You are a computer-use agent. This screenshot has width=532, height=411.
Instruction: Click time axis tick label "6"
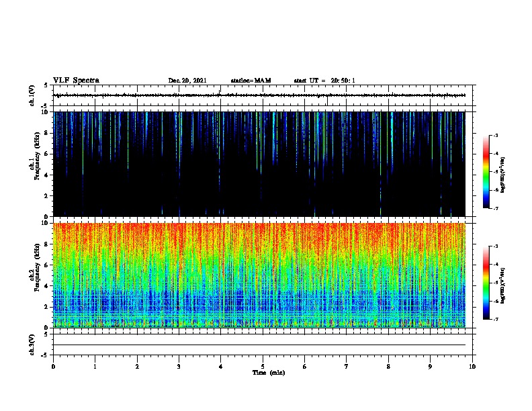(305, 367)
